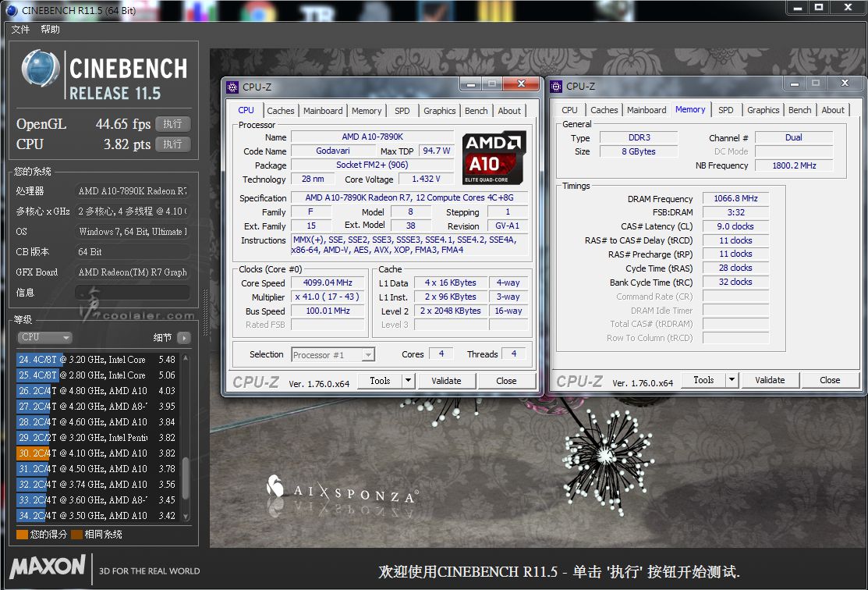
Task: Open the CPU ranking type dropdown
Action: pos(44,338)
